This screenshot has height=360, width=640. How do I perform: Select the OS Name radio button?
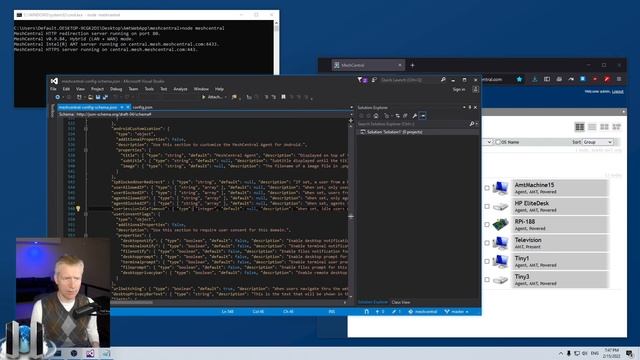(498, 142)
